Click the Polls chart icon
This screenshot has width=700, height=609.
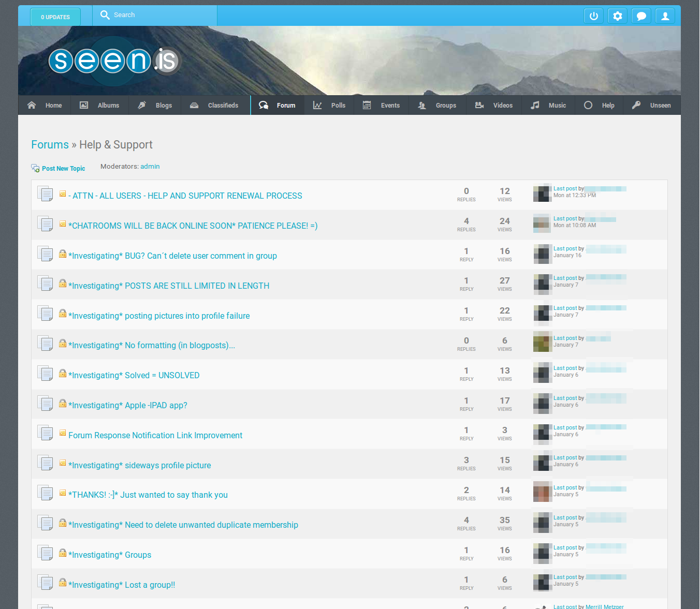(x=317, y=105)
